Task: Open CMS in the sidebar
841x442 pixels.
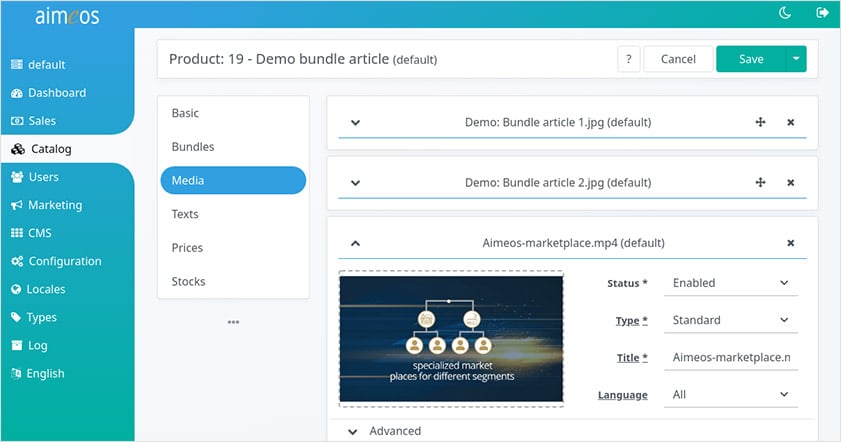Action: point(31,233)
